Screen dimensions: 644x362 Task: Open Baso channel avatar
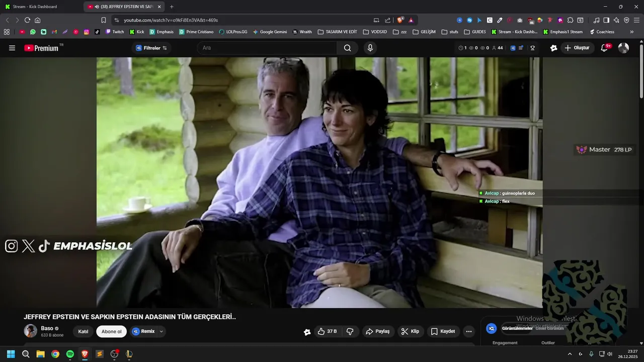coord(31,331)
